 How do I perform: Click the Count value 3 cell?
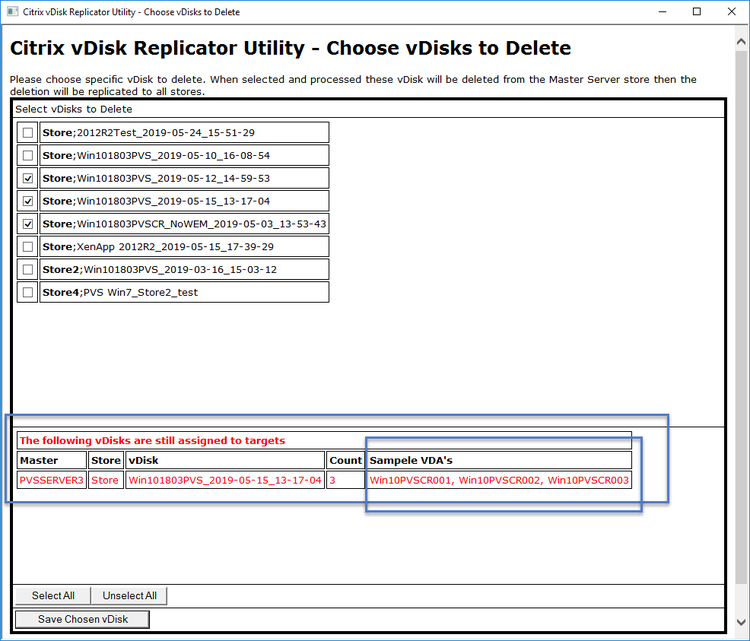pos(345,480)
